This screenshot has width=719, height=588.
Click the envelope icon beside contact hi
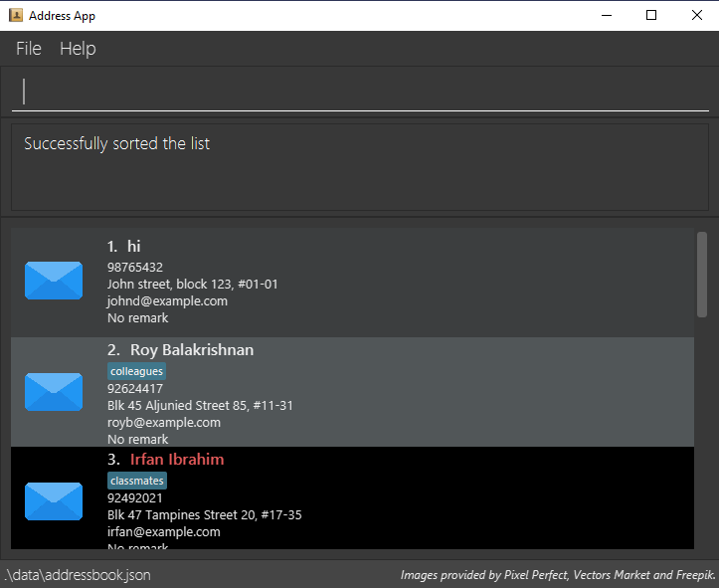[54, 281]
